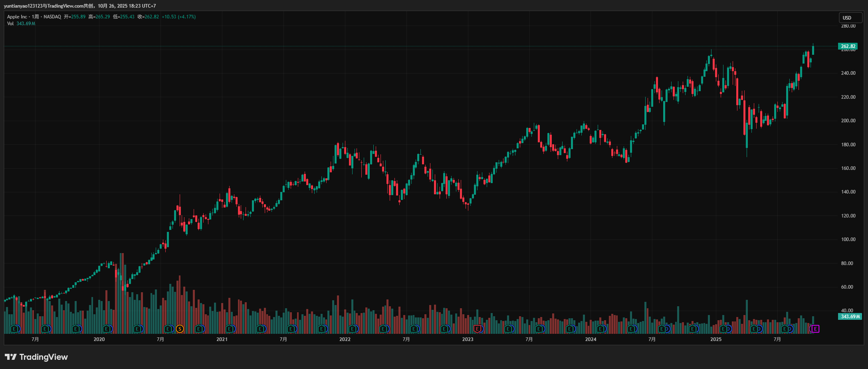Click the Vol indicator legend
This screenshot has width=868, height=369.
point(10,24)
